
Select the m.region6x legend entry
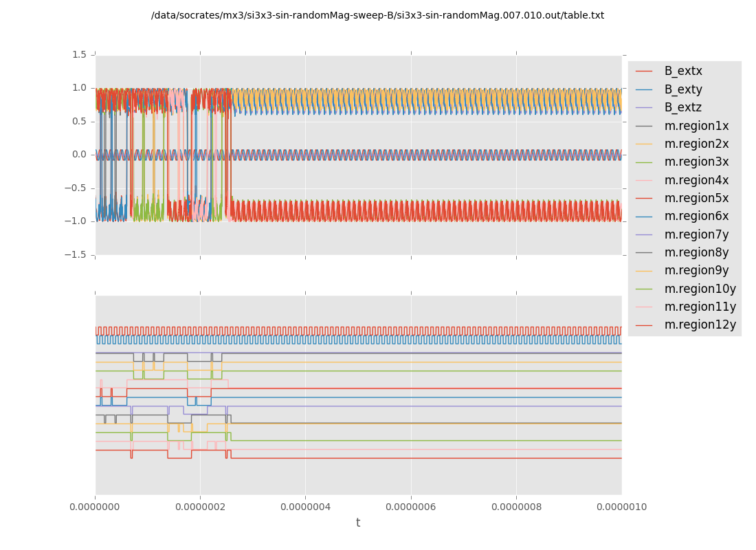tap(696, 217)
